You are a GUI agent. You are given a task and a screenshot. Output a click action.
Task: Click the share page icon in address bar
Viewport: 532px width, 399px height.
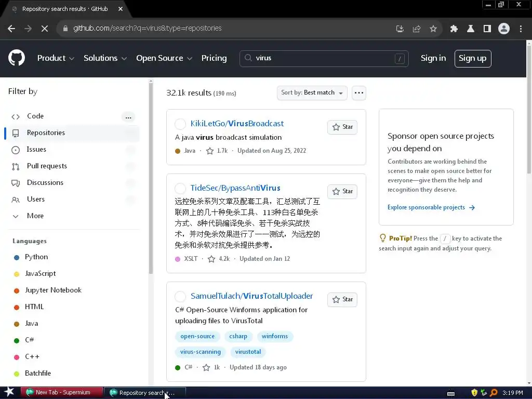(x=417, y=29)
